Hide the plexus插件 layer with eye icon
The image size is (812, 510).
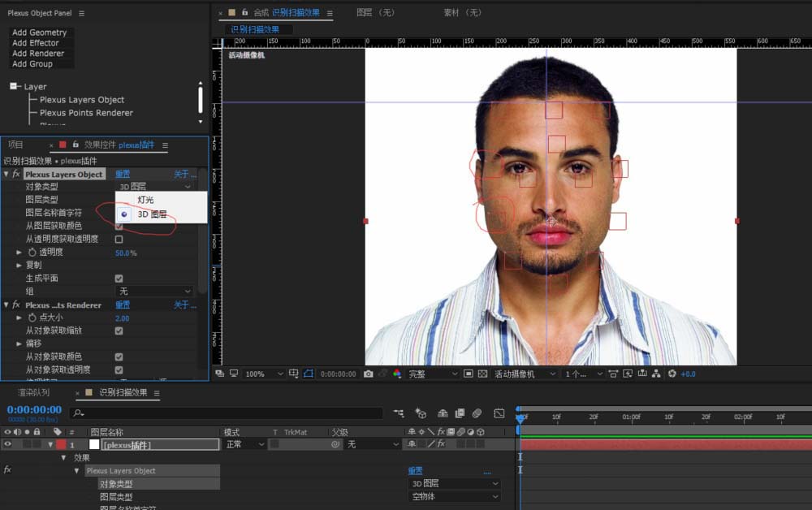coord(8,444)
